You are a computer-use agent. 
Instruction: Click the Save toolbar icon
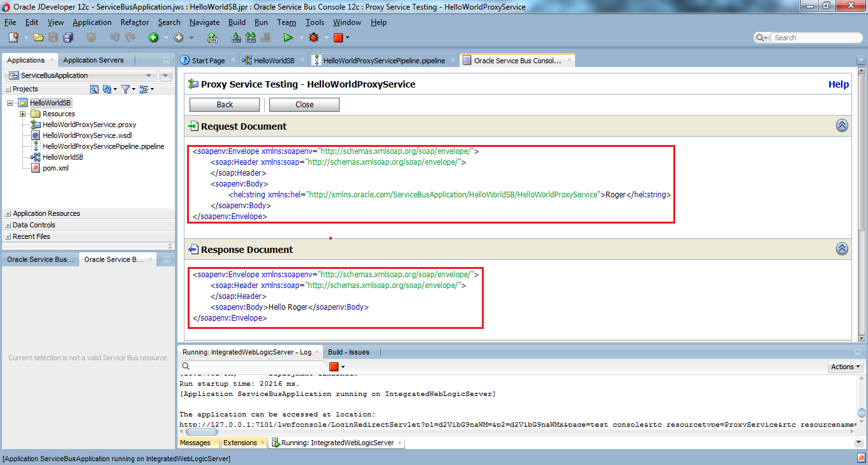click(53, 38)
